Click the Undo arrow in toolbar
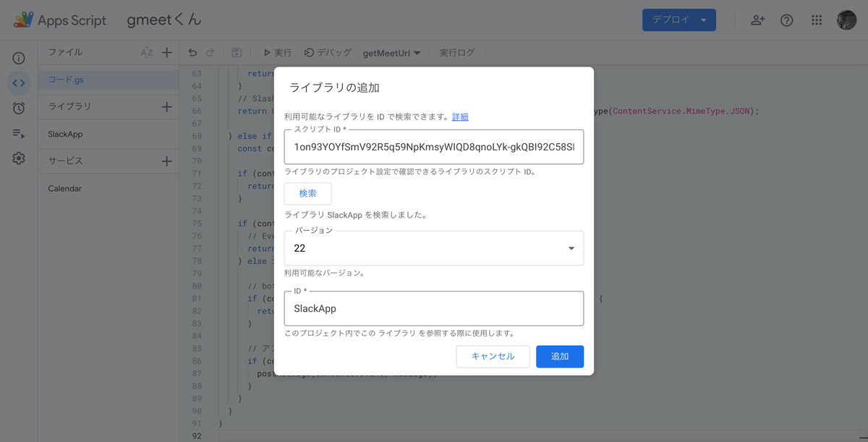The height and width of the screenshot is (442, 868). 192,52
